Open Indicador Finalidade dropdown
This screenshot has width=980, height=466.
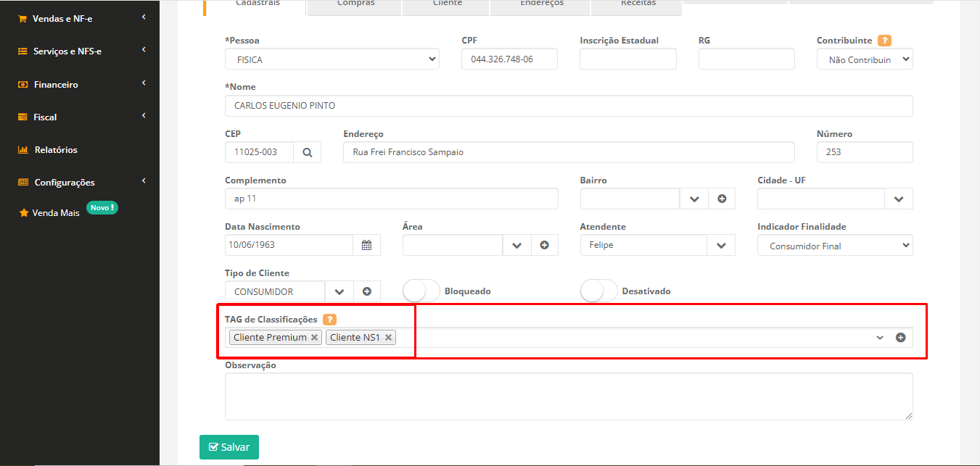(835, 246)
